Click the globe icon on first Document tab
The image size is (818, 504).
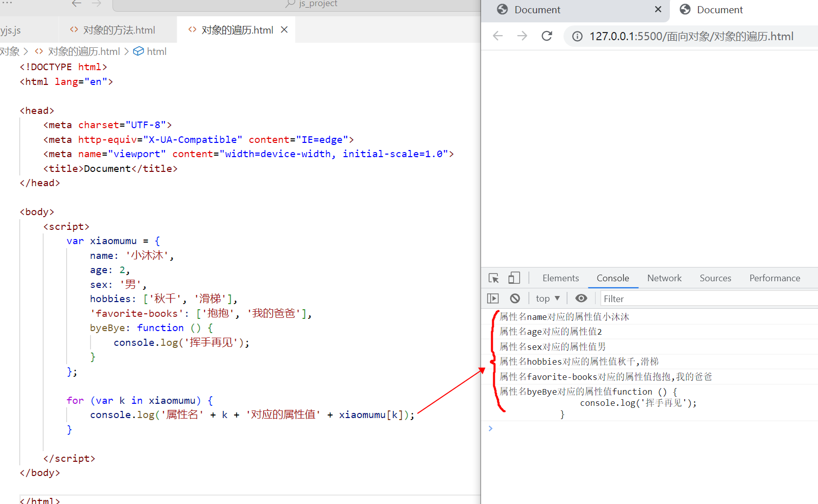point(502,9)
